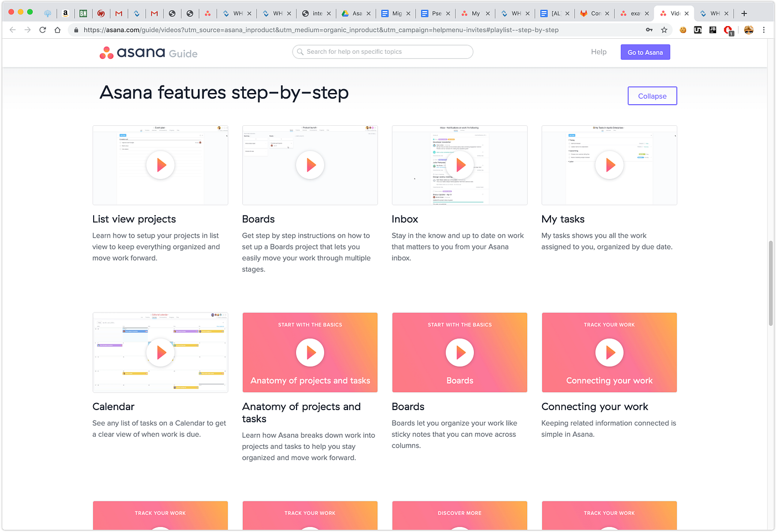Switch to the first pinned Gmail tab
Screen dimensions: 776x532
[119, 13]
